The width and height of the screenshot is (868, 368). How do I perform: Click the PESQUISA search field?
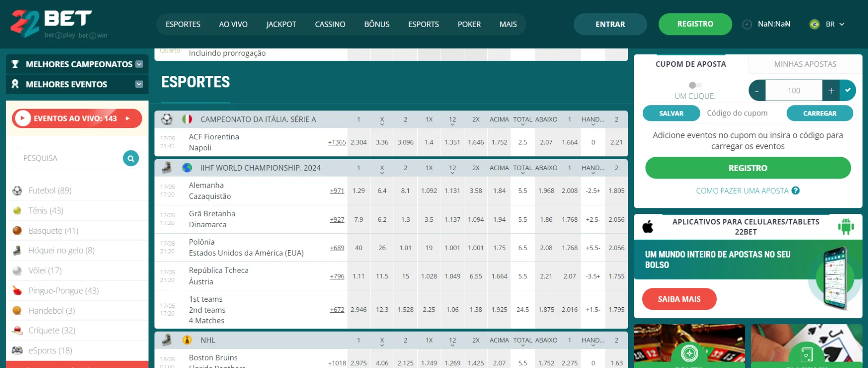(69, 158)
